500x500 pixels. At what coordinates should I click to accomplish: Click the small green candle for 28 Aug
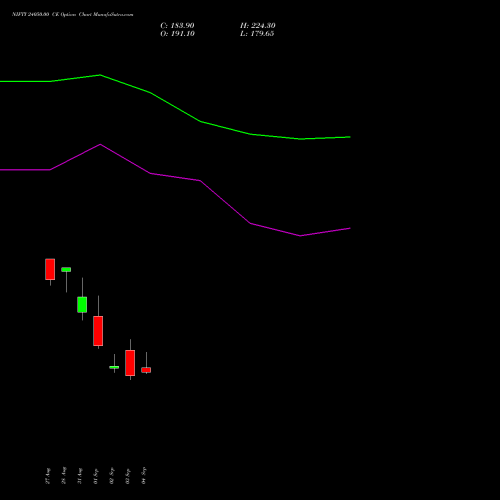[66, 269]
